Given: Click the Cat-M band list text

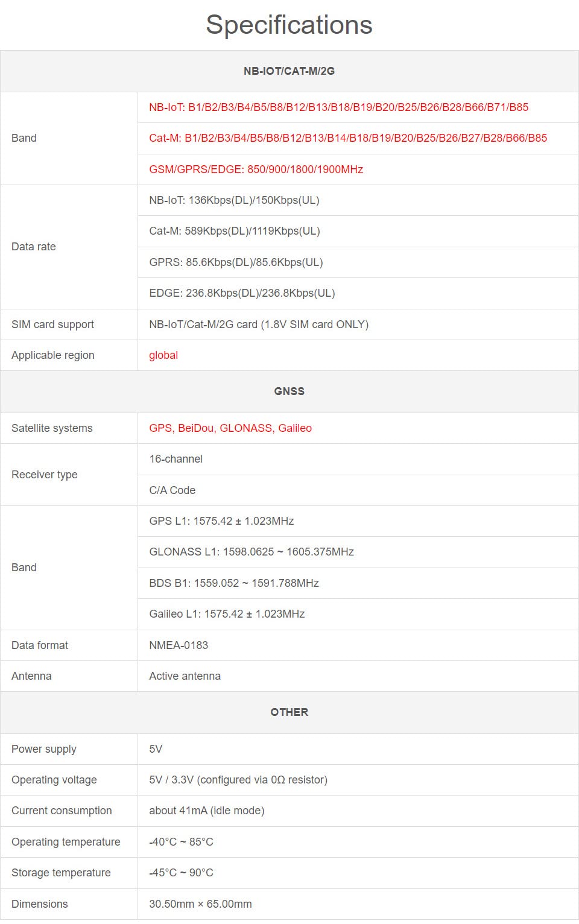Looking at the screenshot, I should click(348, 138).
